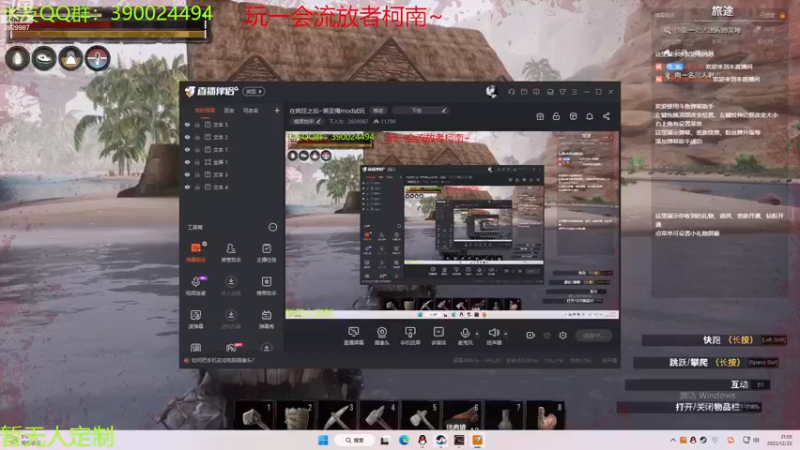
Task: Add a new scene with plus button
Action: 277,110
